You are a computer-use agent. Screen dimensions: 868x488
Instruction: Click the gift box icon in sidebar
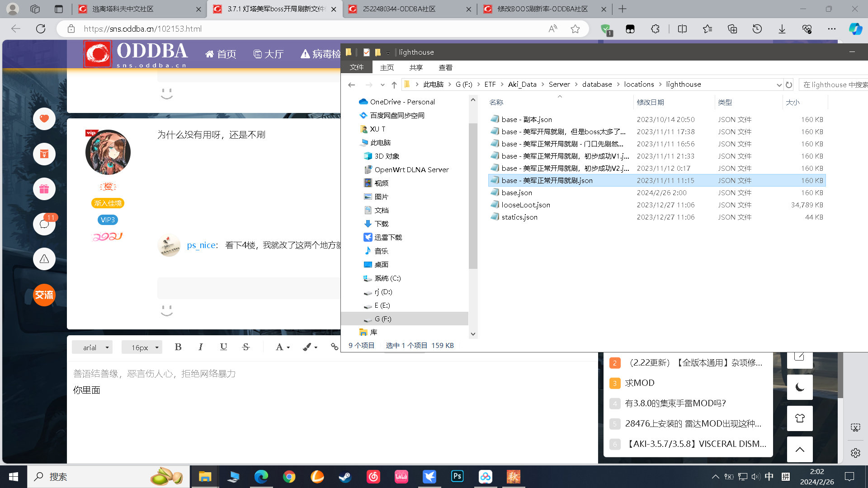[44, 189]
